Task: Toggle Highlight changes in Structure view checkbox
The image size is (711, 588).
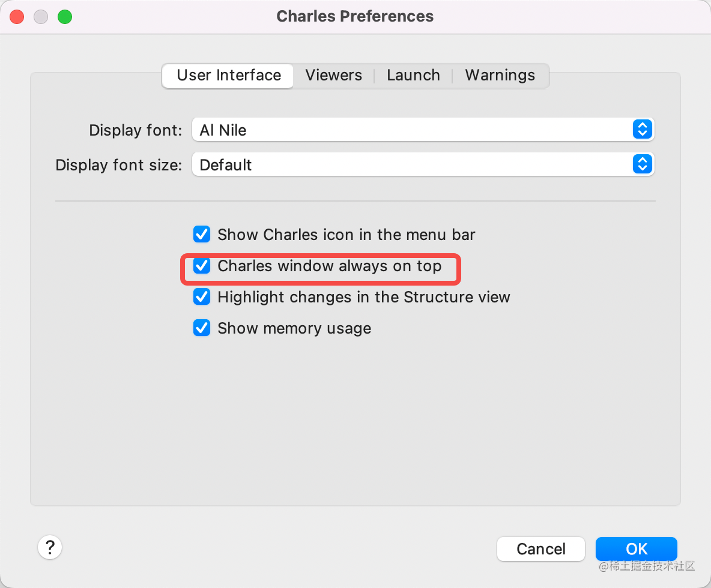Action: coord(202,297)
